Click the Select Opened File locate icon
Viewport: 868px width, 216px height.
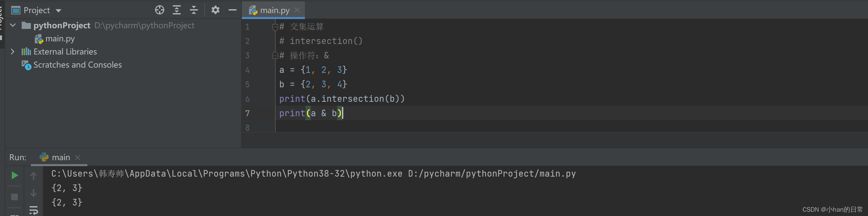point(160,10)
